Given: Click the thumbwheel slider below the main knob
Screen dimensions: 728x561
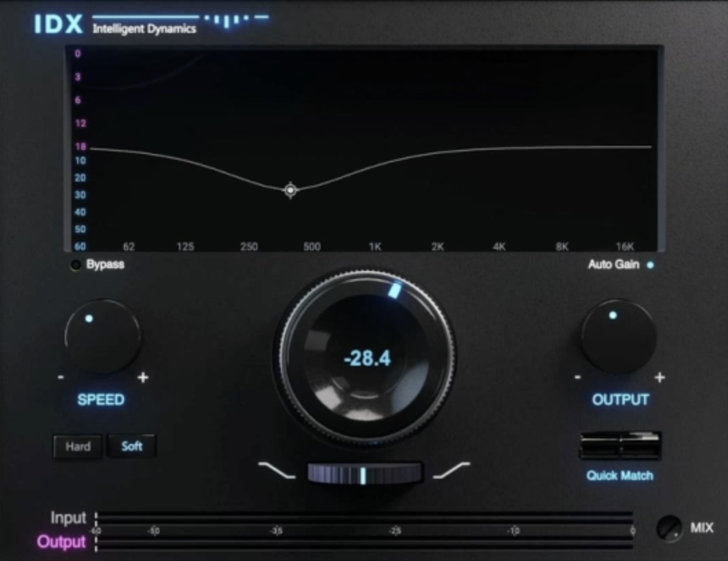Looking at the screenshot, I should pos(365,472).
